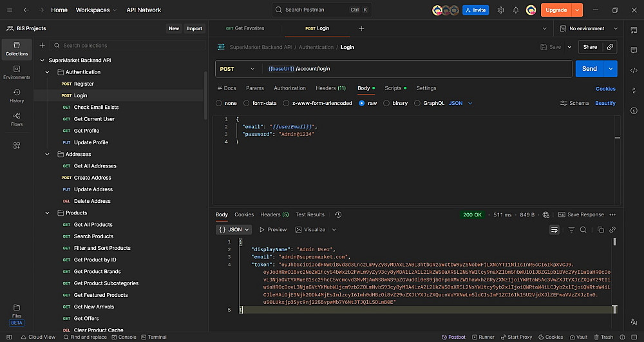
Task: Click the Beautify link
Action: click(605, 103)
